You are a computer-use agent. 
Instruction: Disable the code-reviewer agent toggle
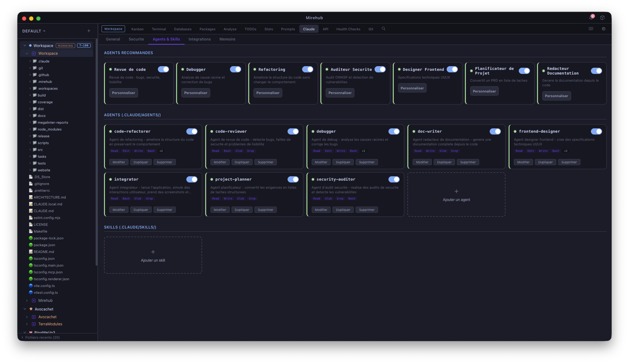tap(293, 131)
